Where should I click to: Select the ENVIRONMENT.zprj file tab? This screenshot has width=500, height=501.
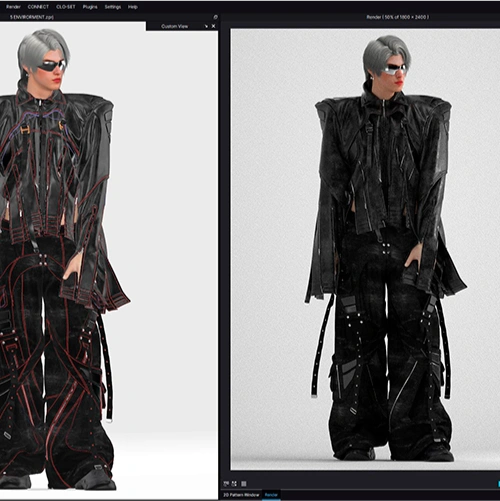point(32,17)
